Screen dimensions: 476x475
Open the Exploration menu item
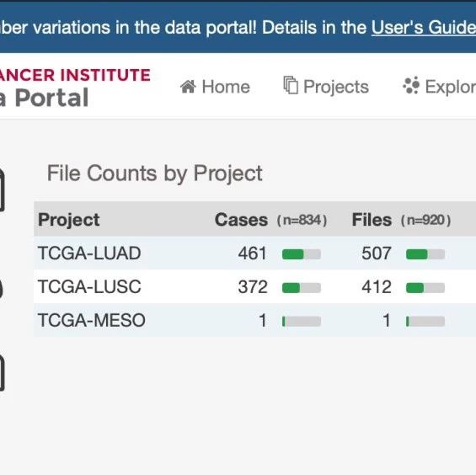click(439, 87)
